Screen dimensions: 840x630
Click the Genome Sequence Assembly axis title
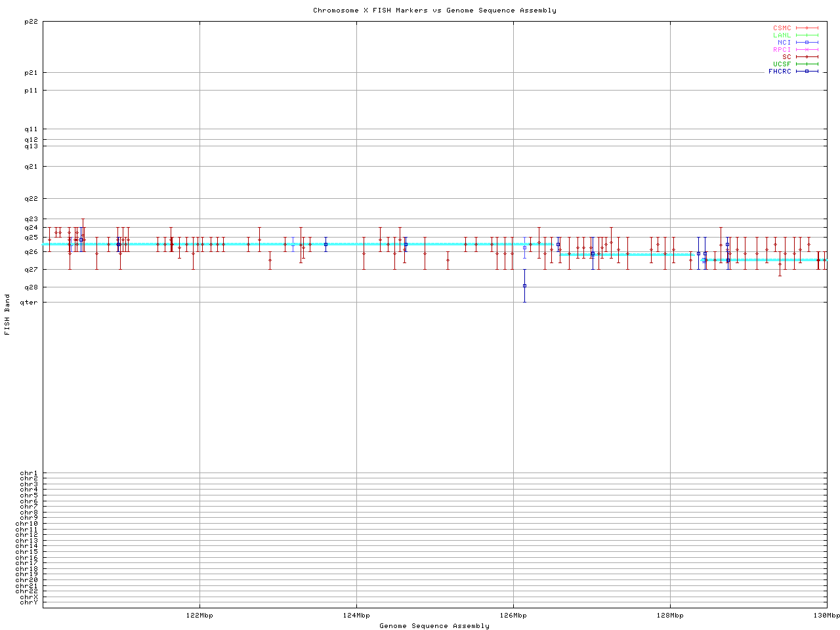tap(434, 626)
